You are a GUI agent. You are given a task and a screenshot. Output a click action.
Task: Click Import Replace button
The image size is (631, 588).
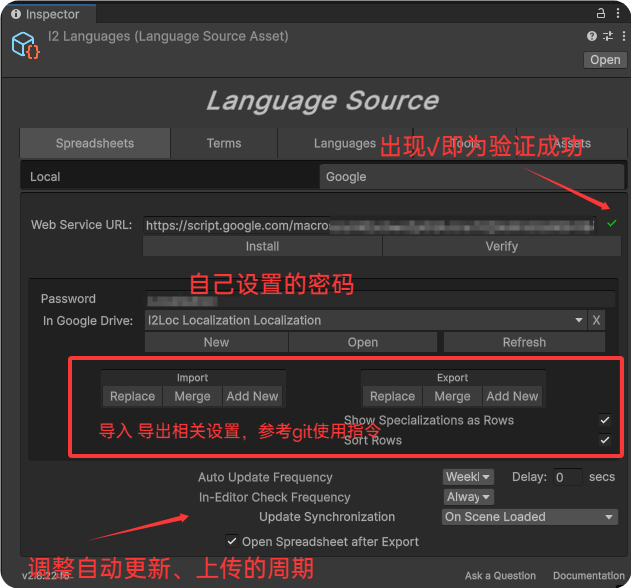(x=132, y=396)
